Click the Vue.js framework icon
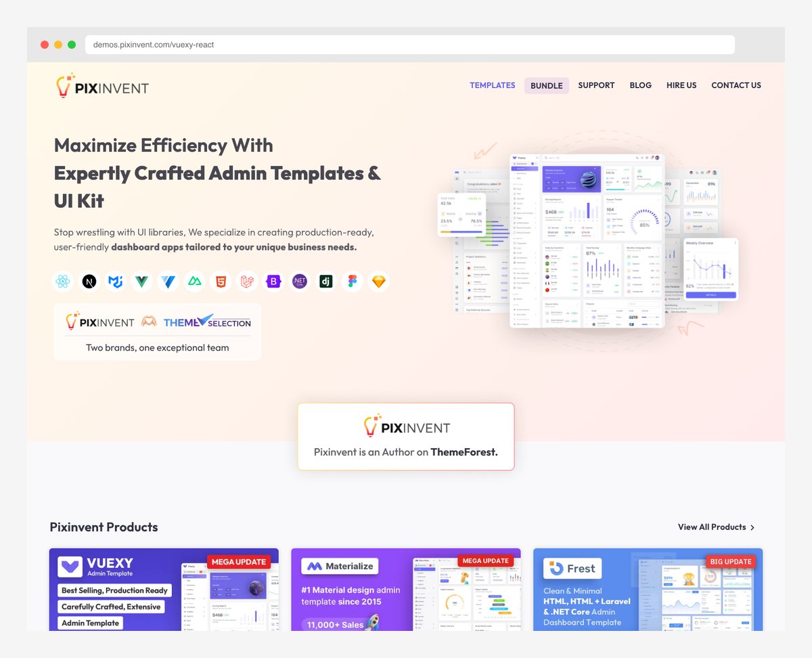The width and height of the screenshot is (812, 658). [x=141, y=281]
